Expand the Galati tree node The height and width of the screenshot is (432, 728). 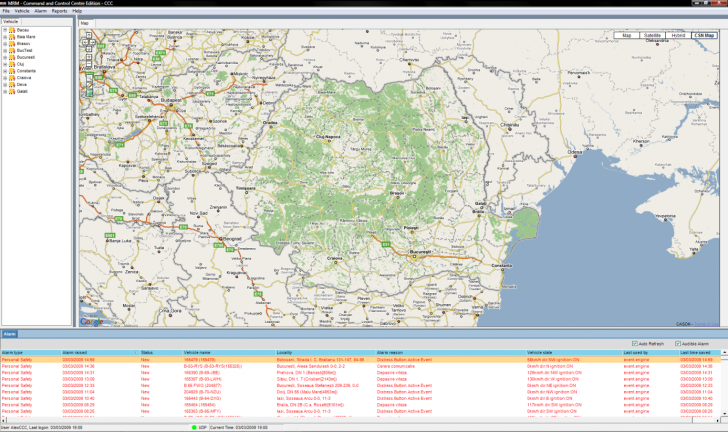(5, 92)
